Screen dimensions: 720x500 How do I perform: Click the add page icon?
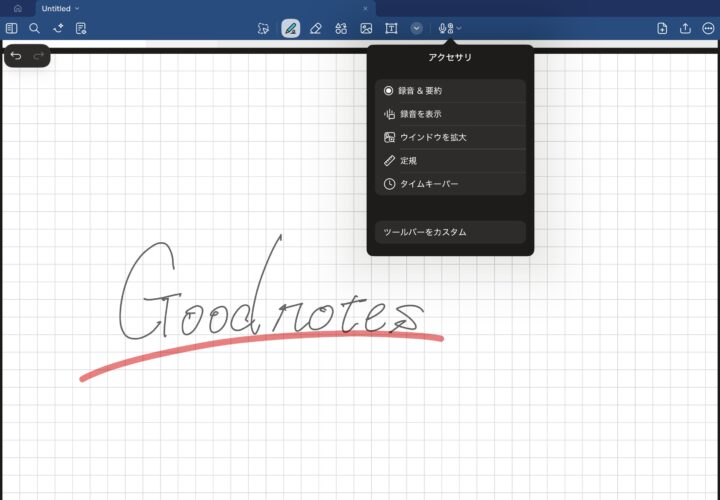(x=662, y=28)
